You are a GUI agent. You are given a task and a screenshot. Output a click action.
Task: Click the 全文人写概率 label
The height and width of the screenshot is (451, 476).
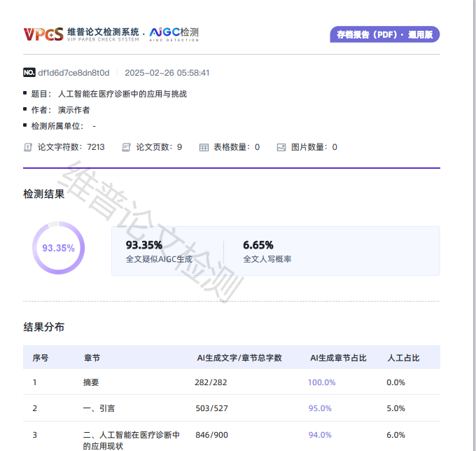(x=267, y=259)
